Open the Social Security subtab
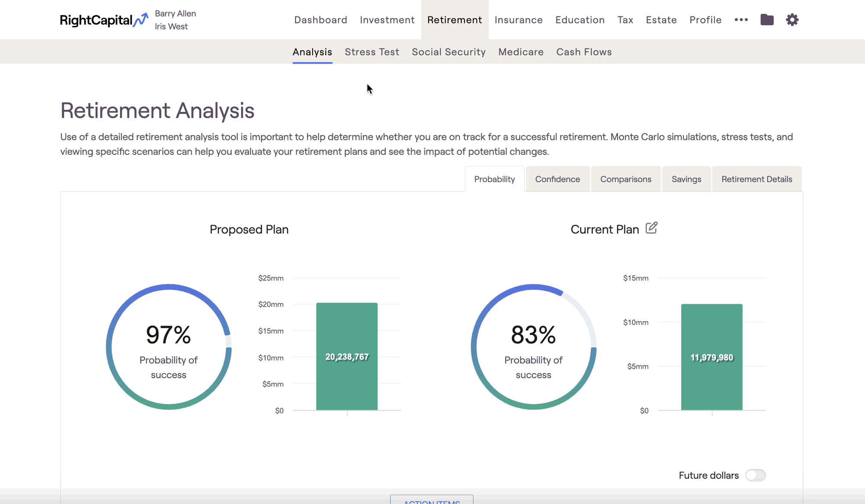Viewport: 865px width, 504px height. coord(449,52)
